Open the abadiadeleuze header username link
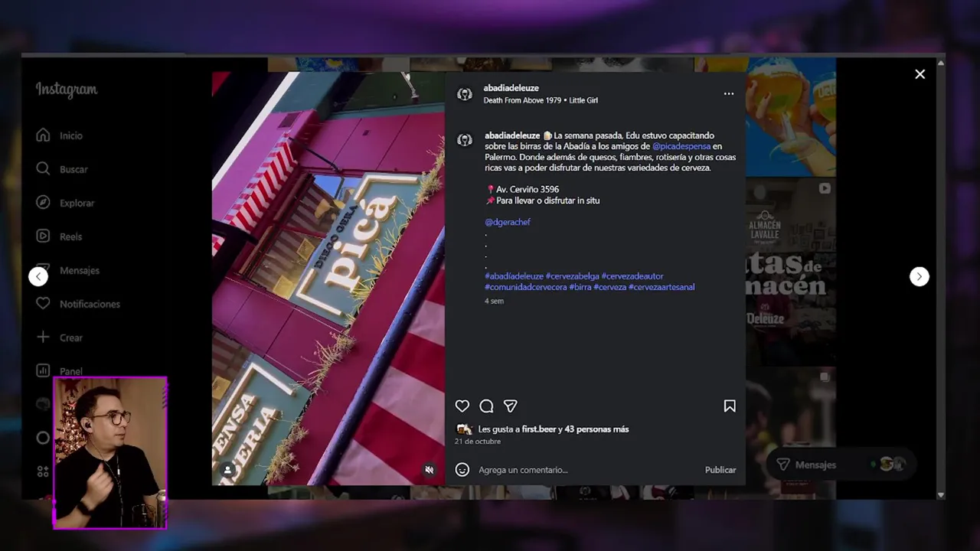Screen dimensions: 980x551 click(511, 88)
